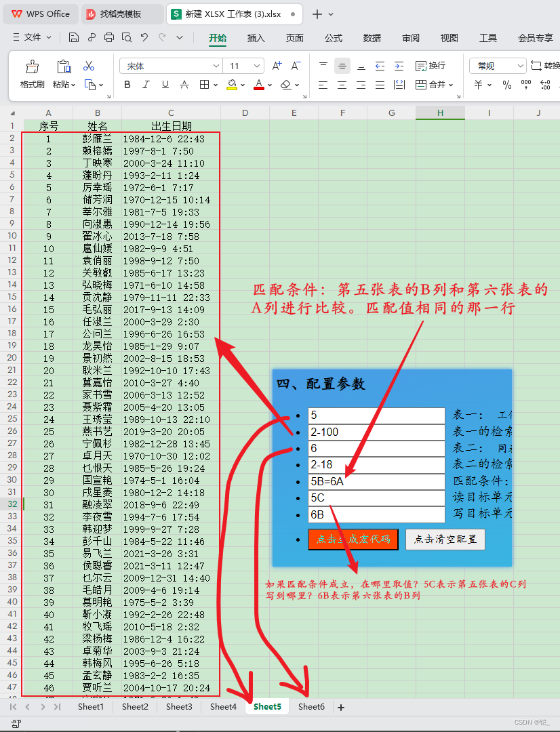Open the number format dropdown 常规
Screen dimensions: 560x732
[x=520, y=66]
